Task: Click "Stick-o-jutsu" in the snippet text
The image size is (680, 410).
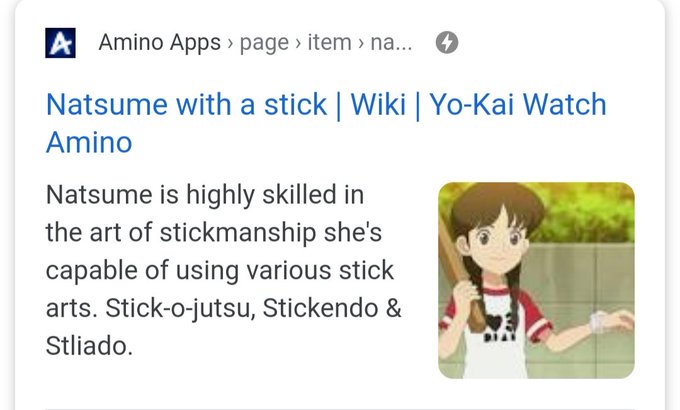Action: 180,309
